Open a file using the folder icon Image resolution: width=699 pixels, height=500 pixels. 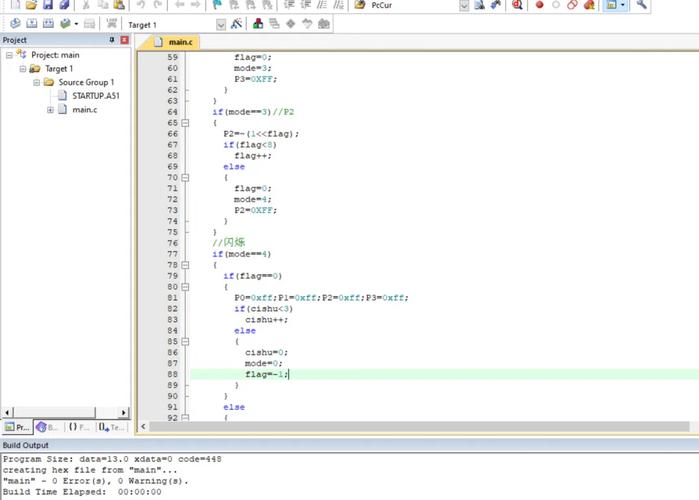pos(31,5)
